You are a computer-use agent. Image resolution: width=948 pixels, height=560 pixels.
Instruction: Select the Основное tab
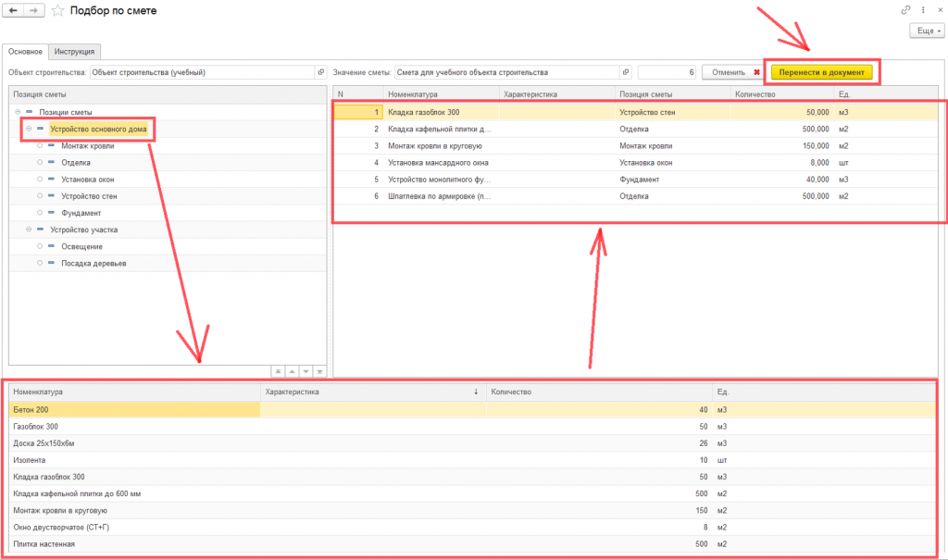coord(24,52)
